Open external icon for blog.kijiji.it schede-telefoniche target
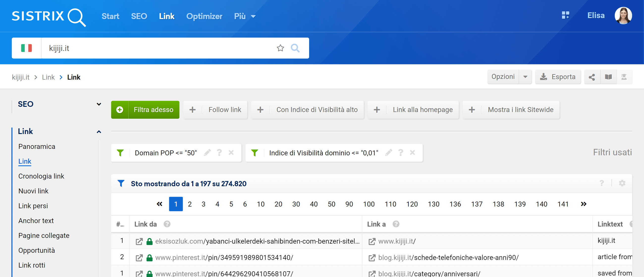Image resolution: width=644 pixels, height=277 pixels. coord(372,257)
